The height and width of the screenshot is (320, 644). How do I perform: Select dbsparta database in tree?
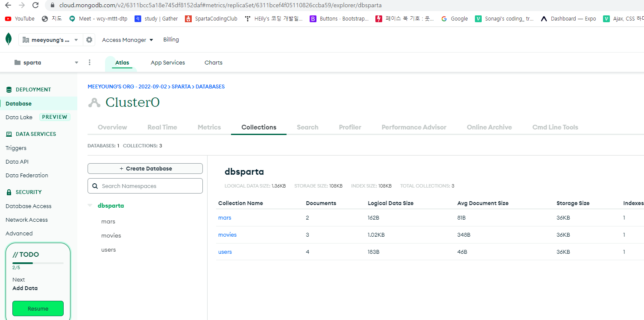(111, 206)
